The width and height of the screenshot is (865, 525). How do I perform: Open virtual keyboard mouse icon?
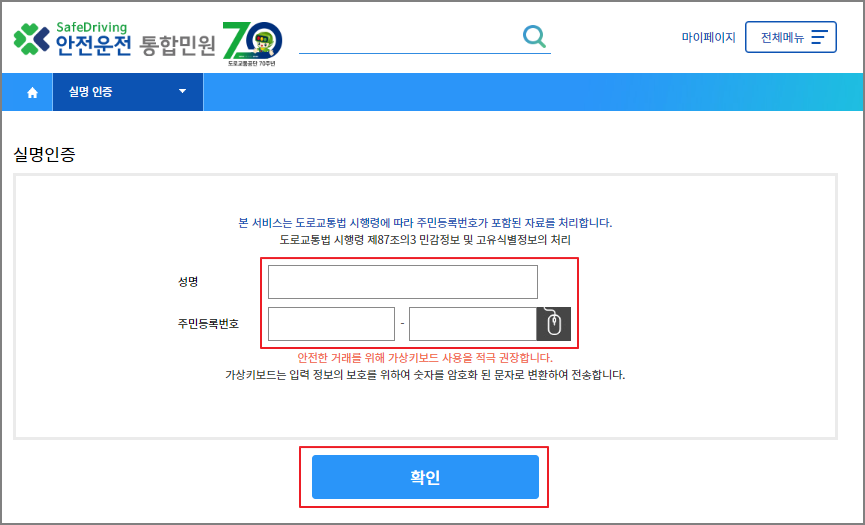(x=553, y=324)
